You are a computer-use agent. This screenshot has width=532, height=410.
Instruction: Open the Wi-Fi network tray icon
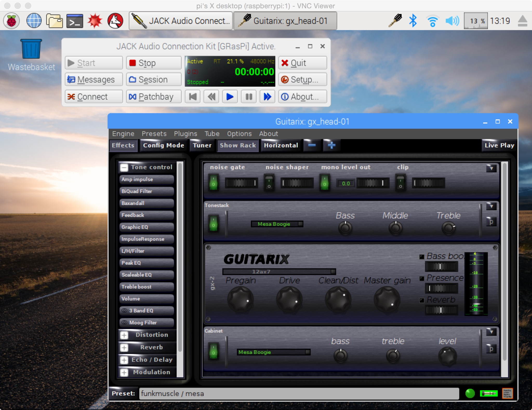click(432, 21)
